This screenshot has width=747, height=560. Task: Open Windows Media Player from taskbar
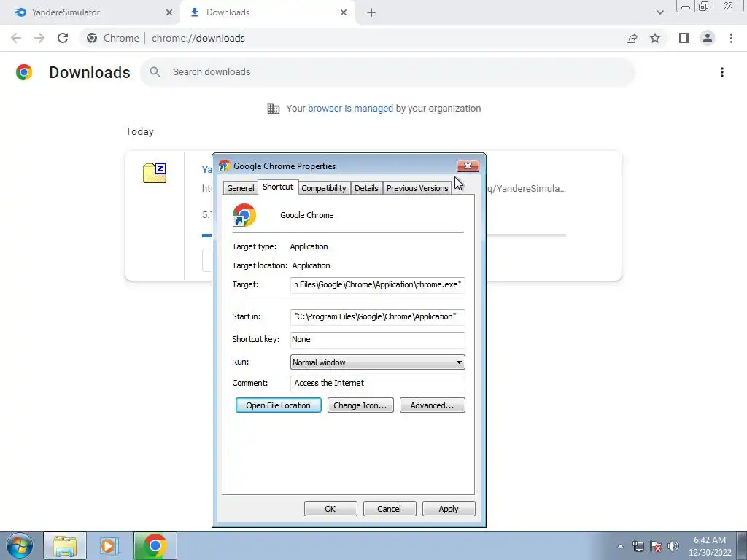pos(109,545)
